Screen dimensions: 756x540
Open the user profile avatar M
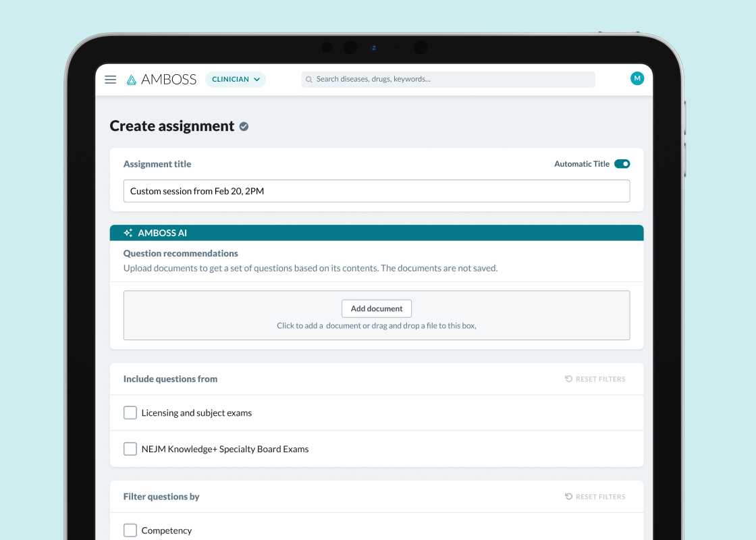(637, 78)
